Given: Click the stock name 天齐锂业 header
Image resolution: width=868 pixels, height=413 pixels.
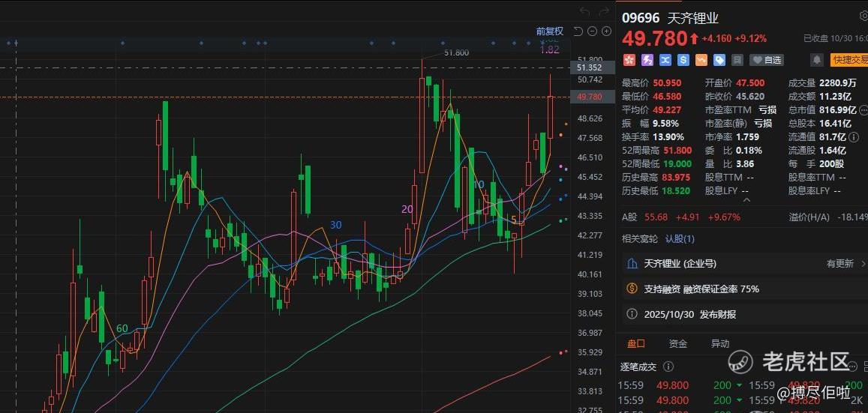Looking at the screenshot, I should pyautogui.click(x=693, y=18).
